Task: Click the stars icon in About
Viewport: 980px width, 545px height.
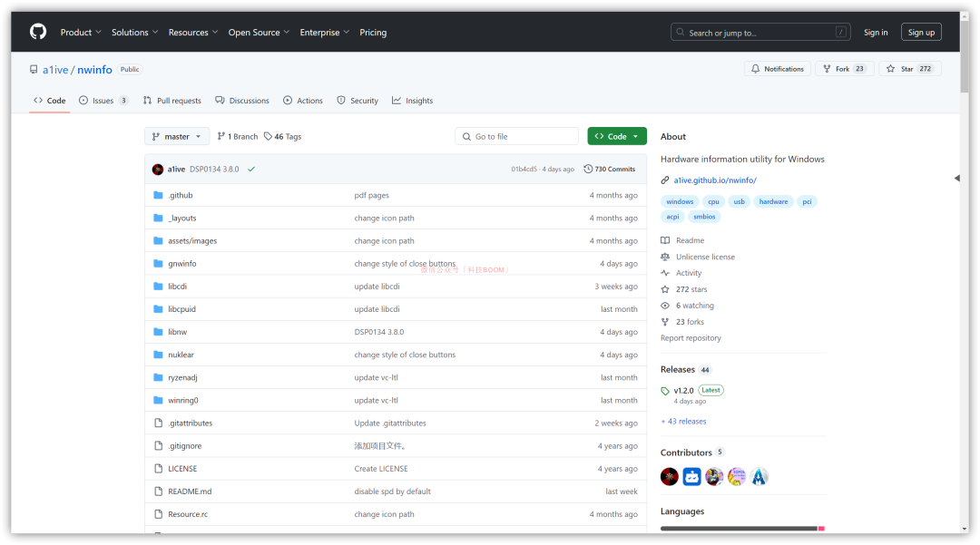Action: coord(665,289)
